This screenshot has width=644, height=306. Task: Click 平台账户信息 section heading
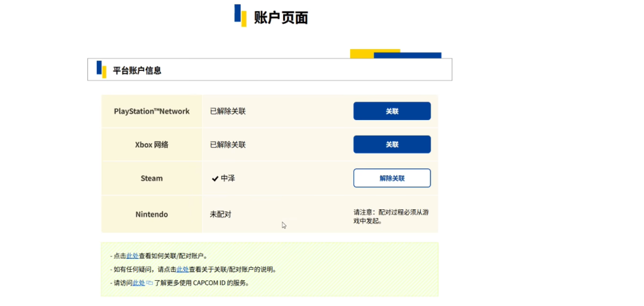[137, 70]
